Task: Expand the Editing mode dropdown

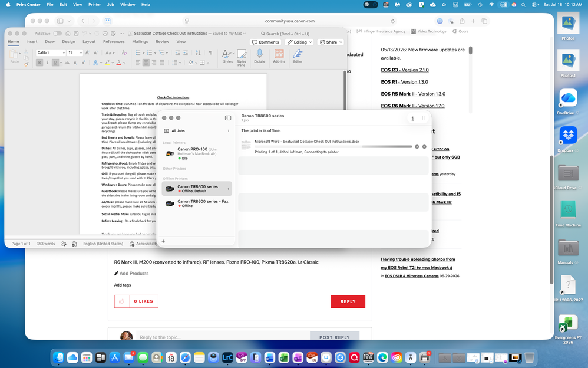Action: click(x=299, y=42)
